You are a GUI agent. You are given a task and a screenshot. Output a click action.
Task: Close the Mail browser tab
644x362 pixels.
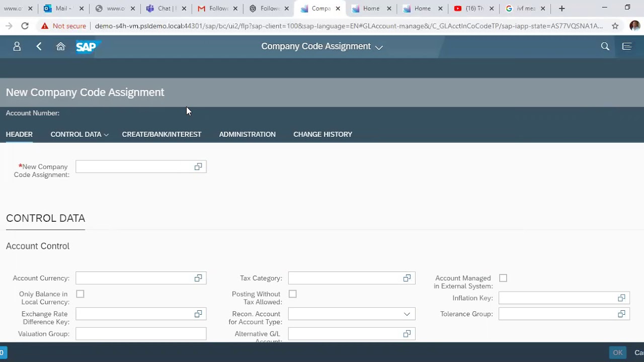tap(82, 9)
